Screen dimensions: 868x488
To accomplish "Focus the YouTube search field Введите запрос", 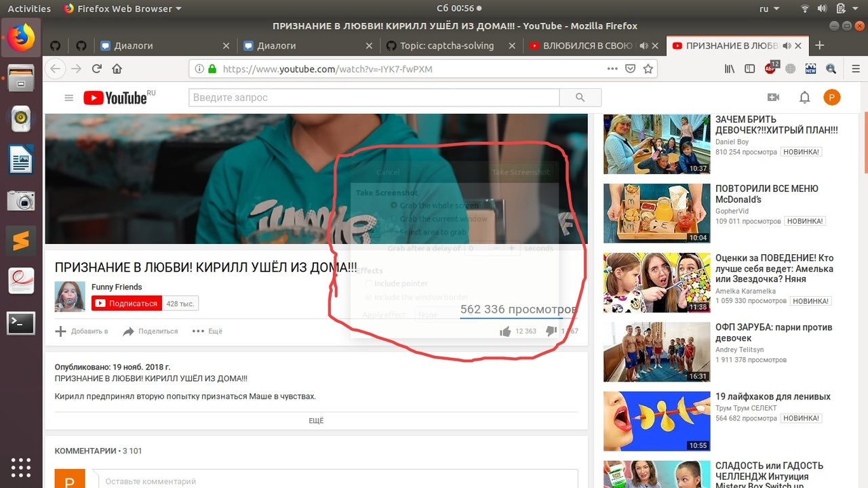I will pos(374,98).
